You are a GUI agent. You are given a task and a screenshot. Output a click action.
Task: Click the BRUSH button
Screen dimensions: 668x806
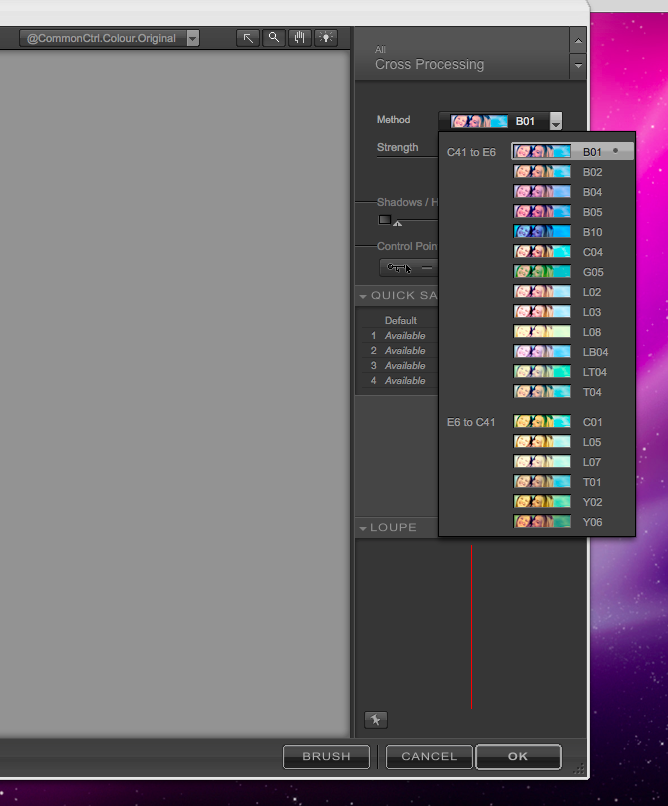326,757
